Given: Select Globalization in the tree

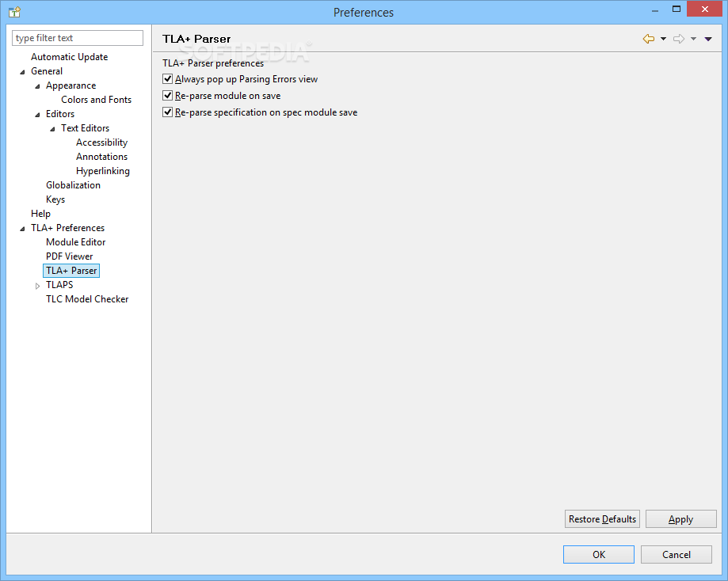Looking at the screenshot, I should (73, 185).
